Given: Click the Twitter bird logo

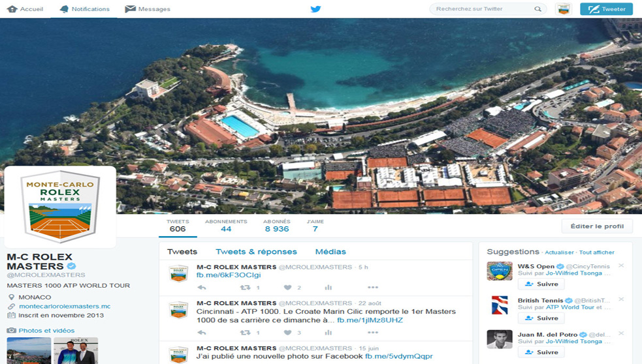Looking at the screenshot, I should (315, 9).
